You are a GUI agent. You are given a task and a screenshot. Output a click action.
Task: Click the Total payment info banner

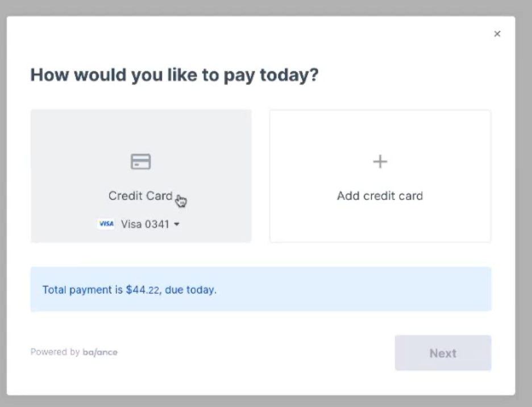[x=261, y=289]
